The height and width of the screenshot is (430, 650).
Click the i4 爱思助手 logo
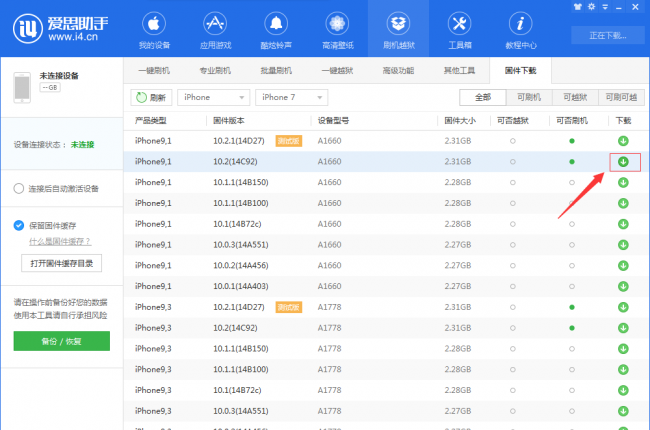tap(61, 28)
